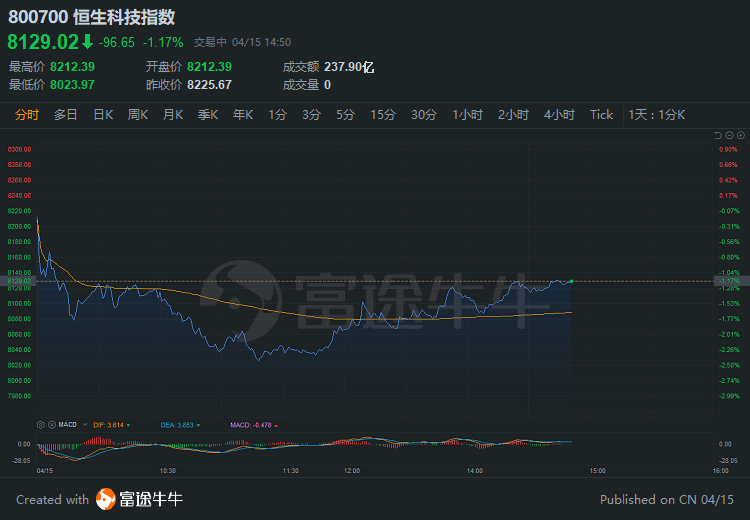Click the -1.17% change in the header

(x=163, y=42)
